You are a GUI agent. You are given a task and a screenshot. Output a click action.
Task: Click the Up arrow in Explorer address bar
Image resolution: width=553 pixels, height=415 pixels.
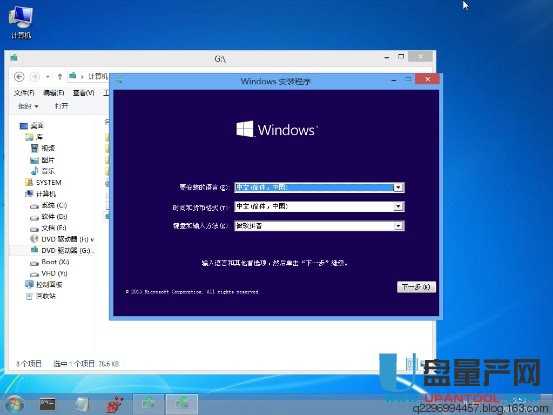pyautogui.click(x=60, y=76)
